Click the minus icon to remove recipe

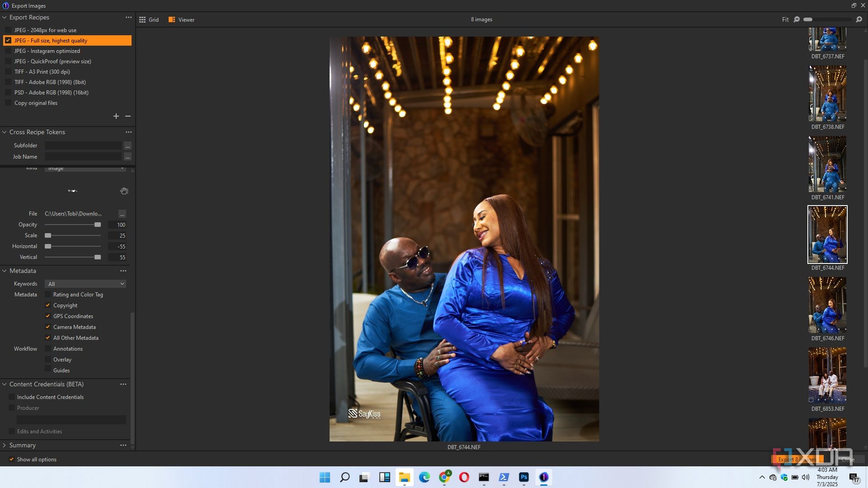coord(128,116)
